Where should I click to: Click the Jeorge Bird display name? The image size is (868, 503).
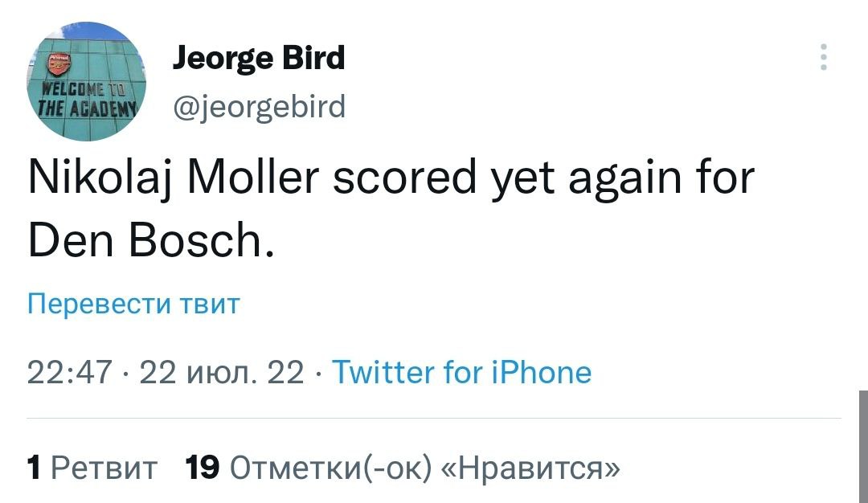[x=259, y=58]
